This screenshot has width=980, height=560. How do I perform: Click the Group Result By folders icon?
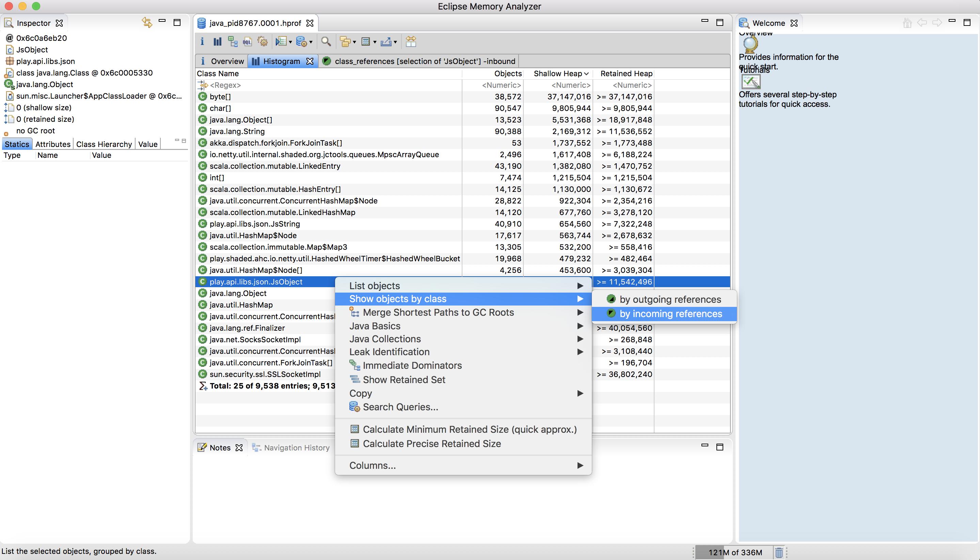point(345,42)
